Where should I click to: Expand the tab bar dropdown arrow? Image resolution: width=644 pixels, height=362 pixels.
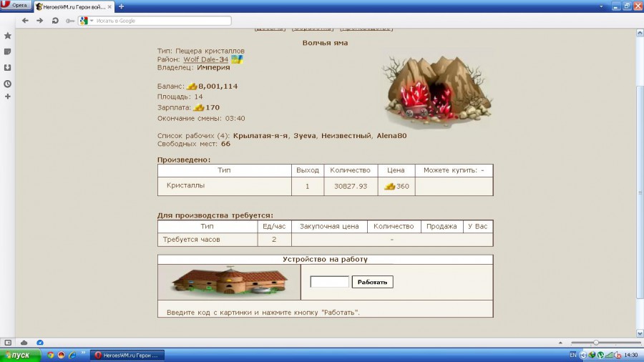click(x=601, y=6)
